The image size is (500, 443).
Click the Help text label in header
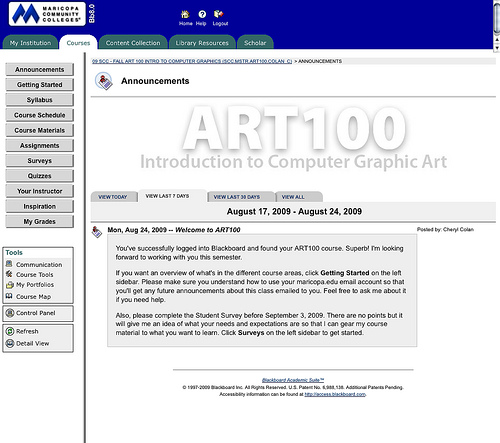201,24
